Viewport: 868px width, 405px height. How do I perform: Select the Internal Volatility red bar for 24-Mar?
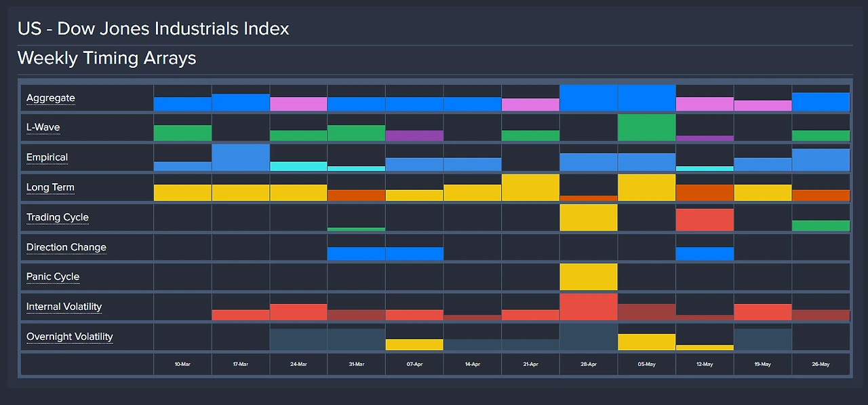tap(298, 312)
